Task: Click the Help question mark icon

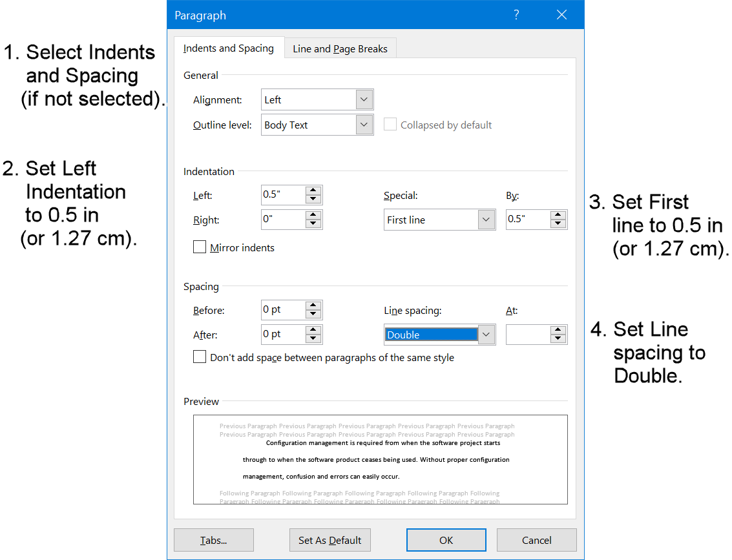Action: pos(516,15)
